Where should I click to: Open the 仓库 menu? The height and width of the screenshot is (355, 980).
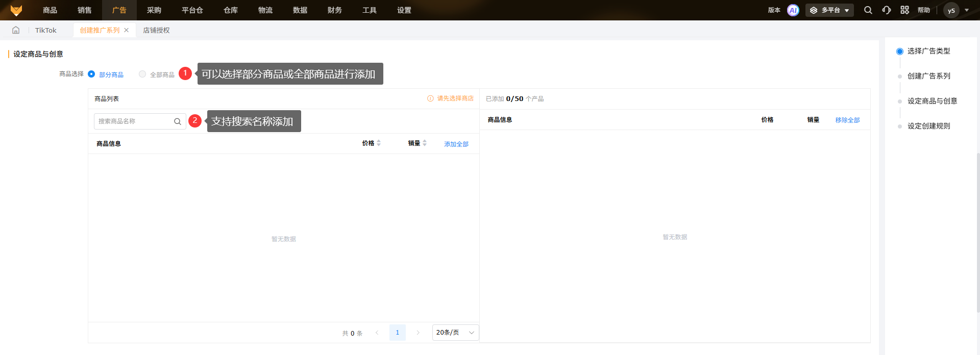tap(231, 10)
